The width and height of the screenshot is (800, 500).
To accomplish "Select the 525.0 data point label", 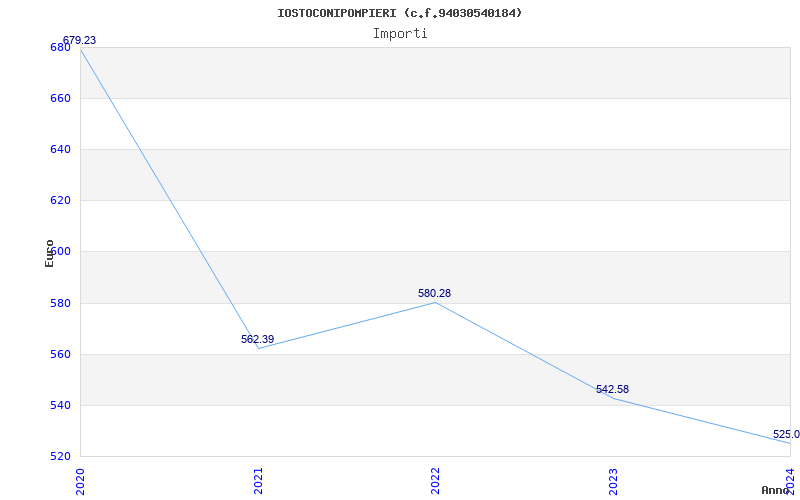I will [x=786, y=435].
